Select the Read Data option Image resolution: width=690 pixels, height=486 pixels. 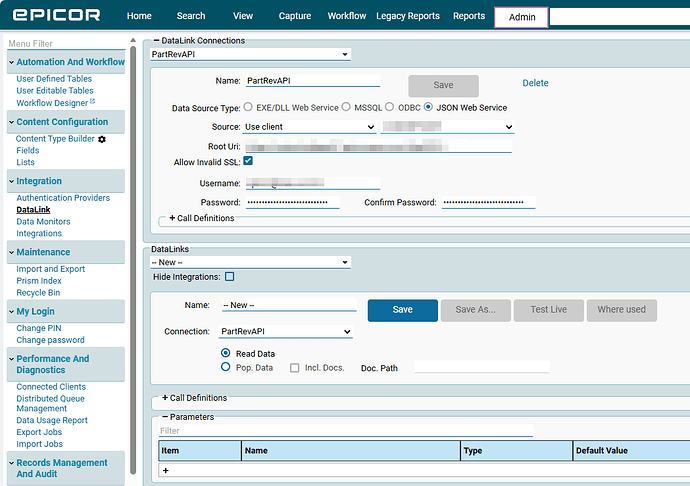pyautogui.click(x=225, y=353)
